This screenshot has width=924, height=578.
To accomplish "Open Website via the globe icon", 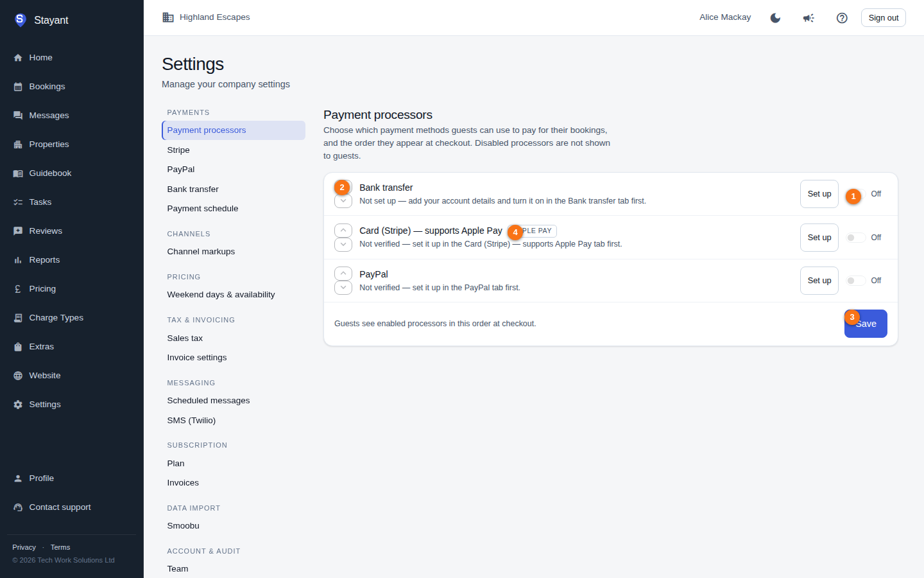I will click(18, 376).
